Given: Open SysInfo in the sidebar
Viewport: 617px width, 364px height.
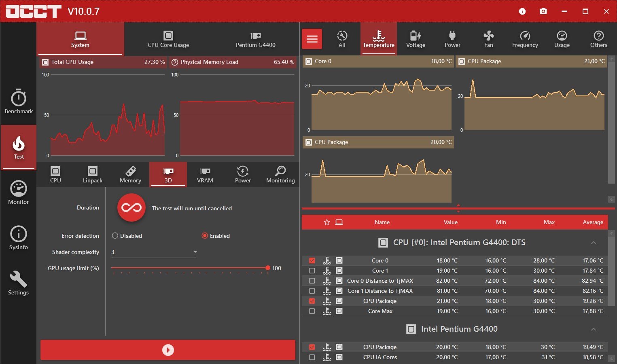Looking at the screenshot, I should [19, 238].
